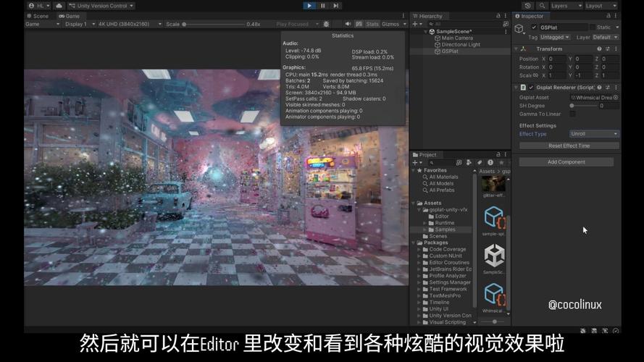The image size is (644, 362).
Task: Open the Effect Type Unroll dropdown
Action: point(594,134)
